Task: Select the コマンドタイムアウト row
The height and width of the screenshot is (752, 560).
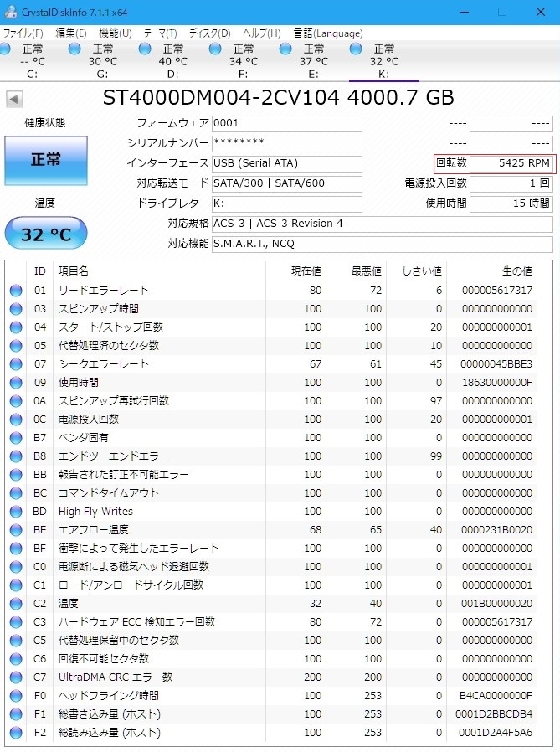Action: click(271, 493)
